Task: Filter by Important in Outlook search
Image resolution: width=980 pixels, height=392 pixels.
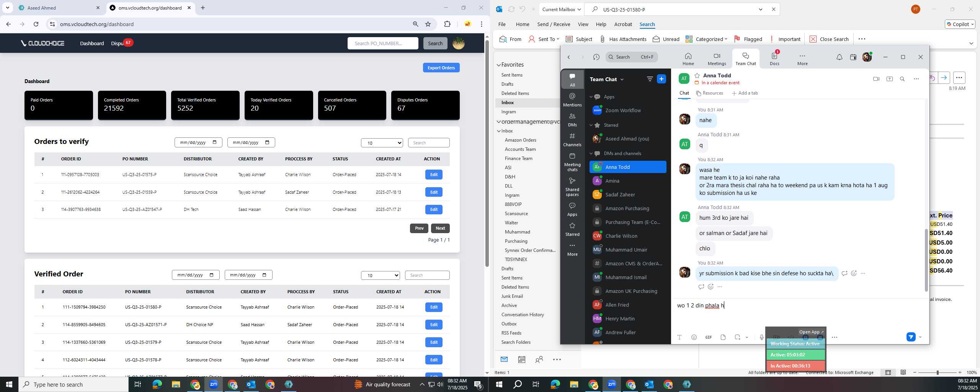Action: tap(784, 39)
